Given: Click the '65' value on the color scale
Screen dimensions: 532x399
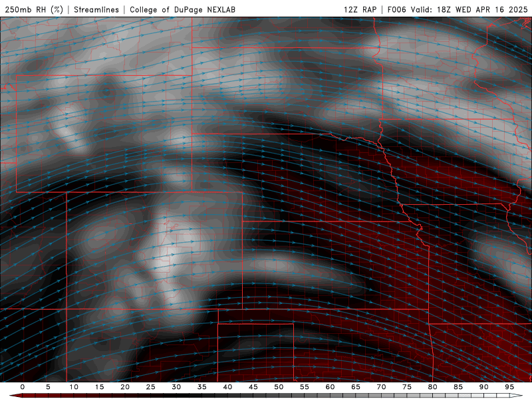Looking at the screenshot, I should pyautogui.click(x=356, y=387).
